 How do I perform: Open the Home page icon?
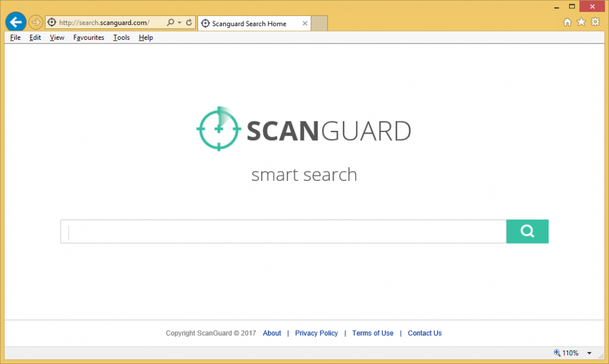[567, 22]
